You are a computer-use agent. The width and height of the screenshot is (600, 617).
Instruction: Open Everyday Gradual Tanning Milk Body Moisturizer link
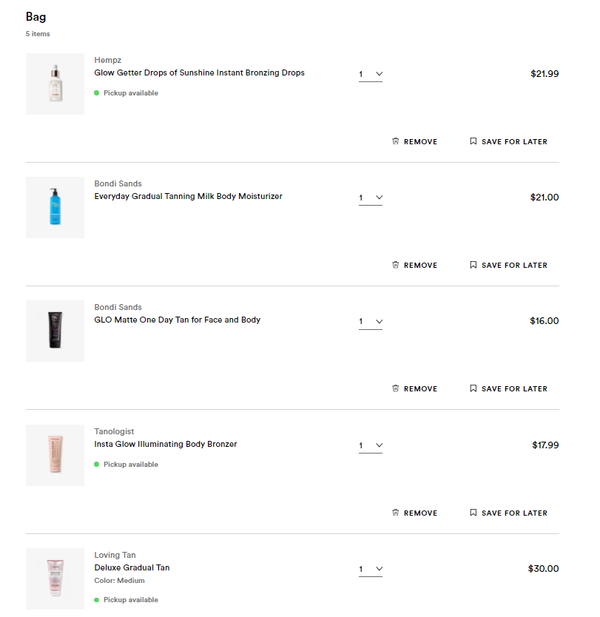(x=188, y=197)
